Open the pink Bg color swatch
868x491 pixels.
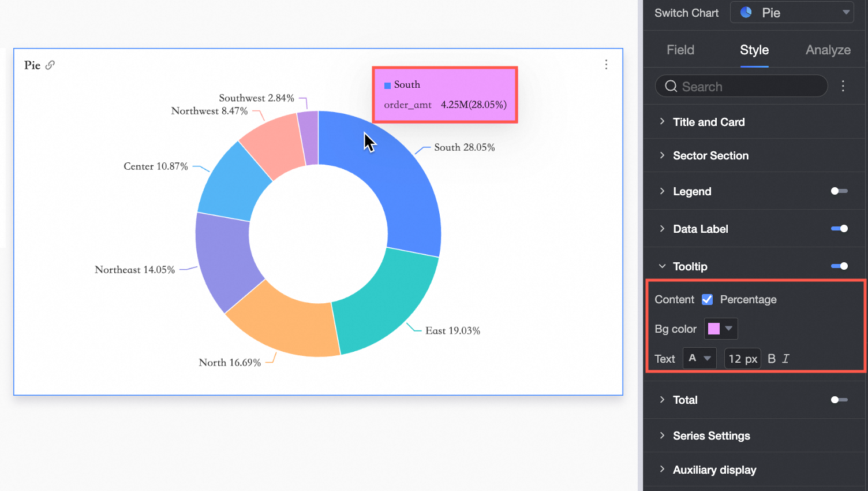(721, 329)
